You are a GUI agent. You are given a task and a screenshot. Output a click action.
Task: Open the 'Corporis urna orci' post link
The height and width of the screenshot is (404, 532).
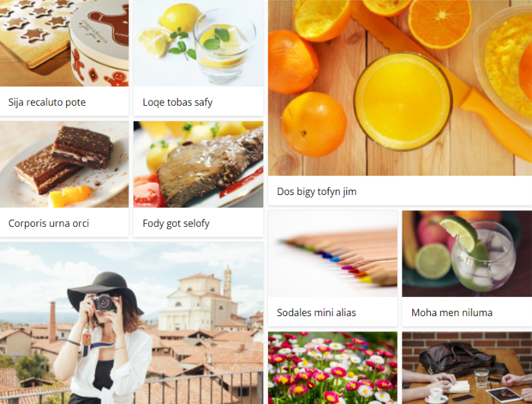tap(49, 224)
